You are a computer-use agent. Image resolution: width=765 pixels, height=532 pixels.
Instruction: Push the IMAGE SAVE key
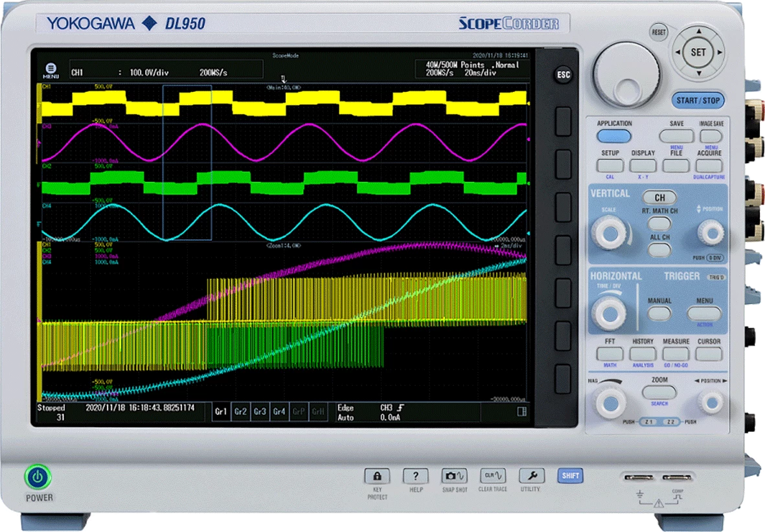[x=711, y=136]
